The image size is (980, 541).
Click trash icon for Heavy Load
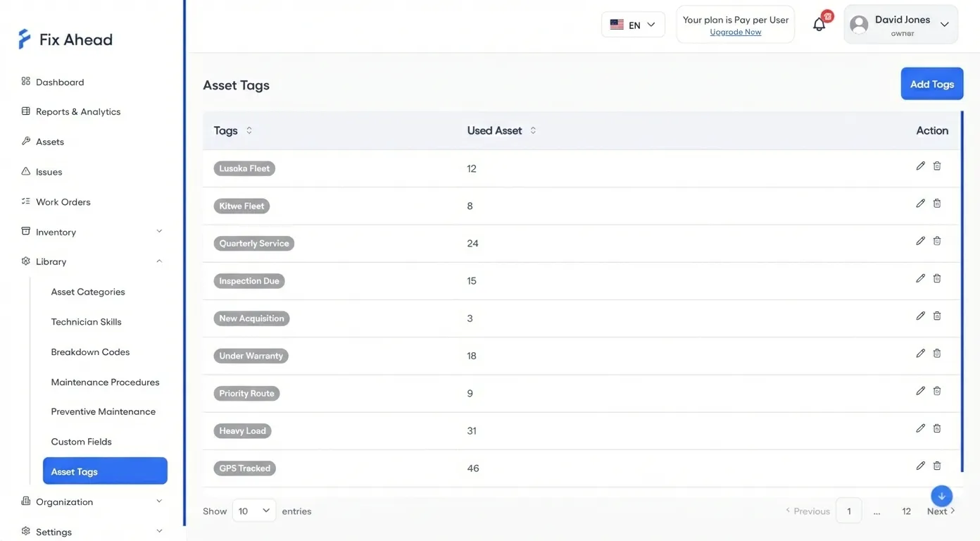pos(937,428)
